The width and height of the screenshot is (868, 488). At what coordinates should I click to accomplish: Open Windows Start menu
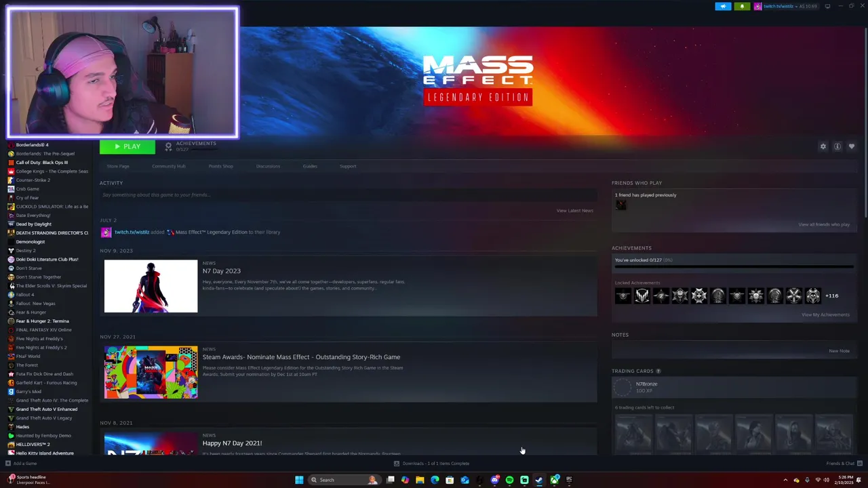point(299,480)
